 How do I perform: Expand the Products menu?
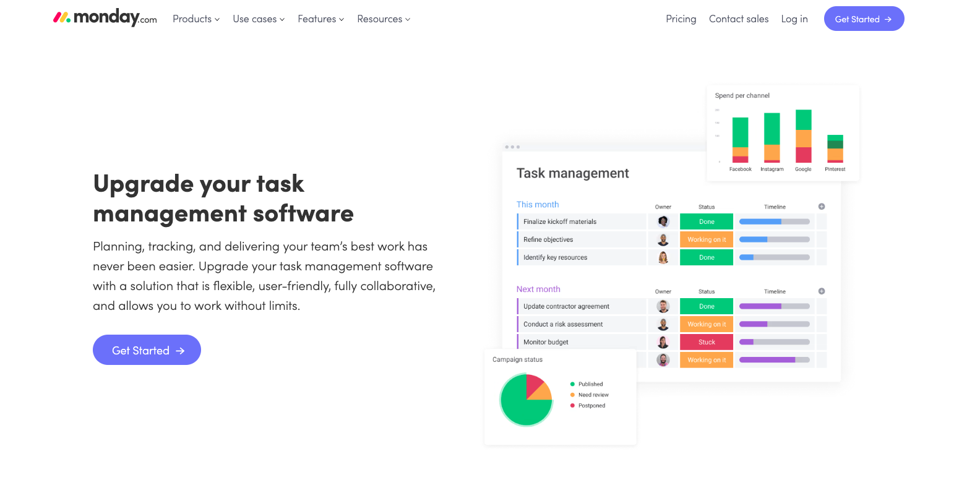click(196, 19)
